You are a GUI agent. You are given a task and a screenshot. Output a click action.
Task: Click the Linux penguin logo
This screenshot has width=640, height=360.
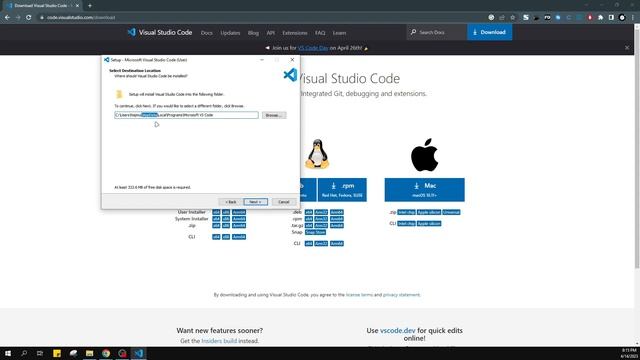click(317, 154)
